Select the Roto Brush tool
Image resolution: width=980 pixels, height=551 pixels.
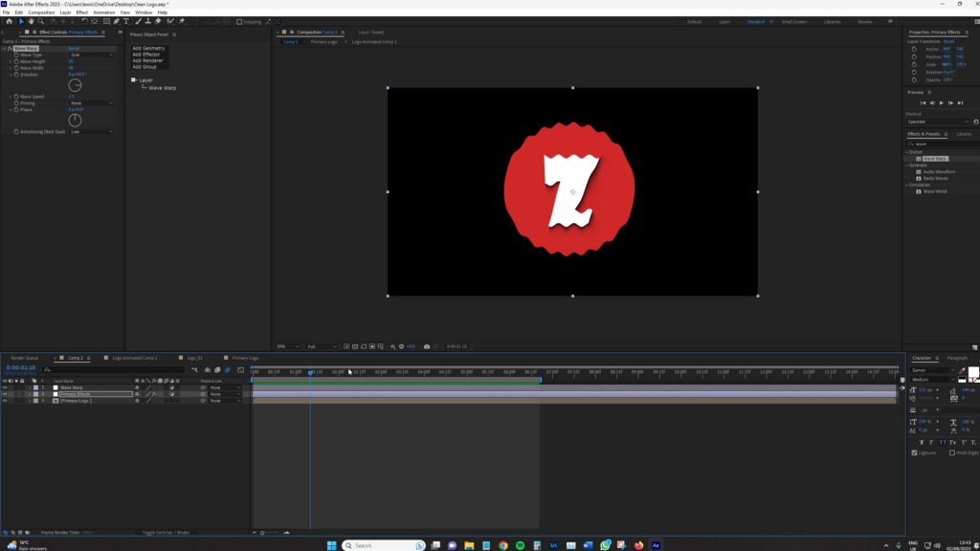(169, 21)
